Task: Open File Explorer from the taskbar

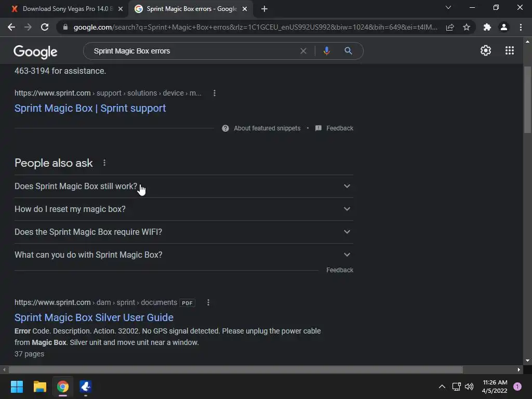Action: click(x=39, y=387)
